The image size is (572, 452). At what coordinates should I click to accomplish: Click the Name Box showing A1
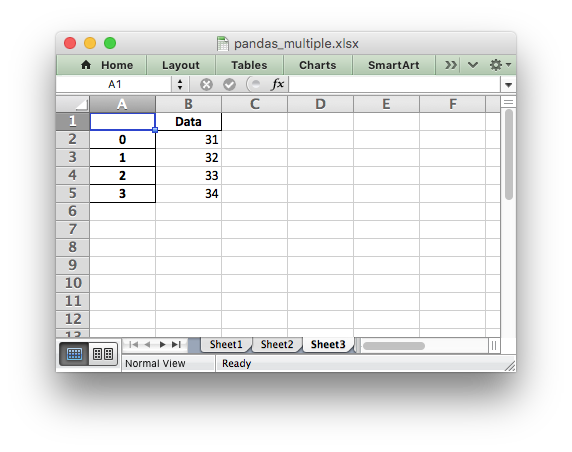point(114,84)
